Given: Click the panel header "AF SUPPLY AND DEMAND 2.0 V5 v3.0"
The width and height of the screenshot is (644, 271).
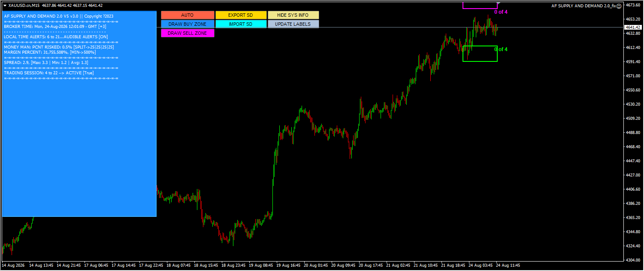Looking at the screenshot, I should [41, 16].
